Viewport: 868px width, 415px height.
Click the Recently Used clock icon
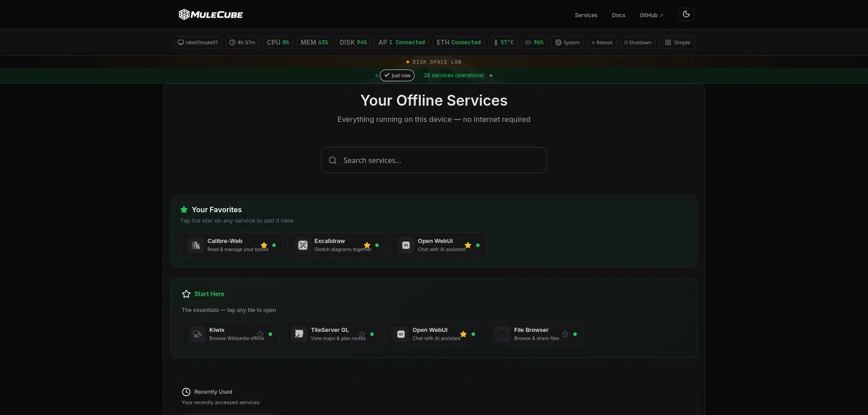(186, 392)
